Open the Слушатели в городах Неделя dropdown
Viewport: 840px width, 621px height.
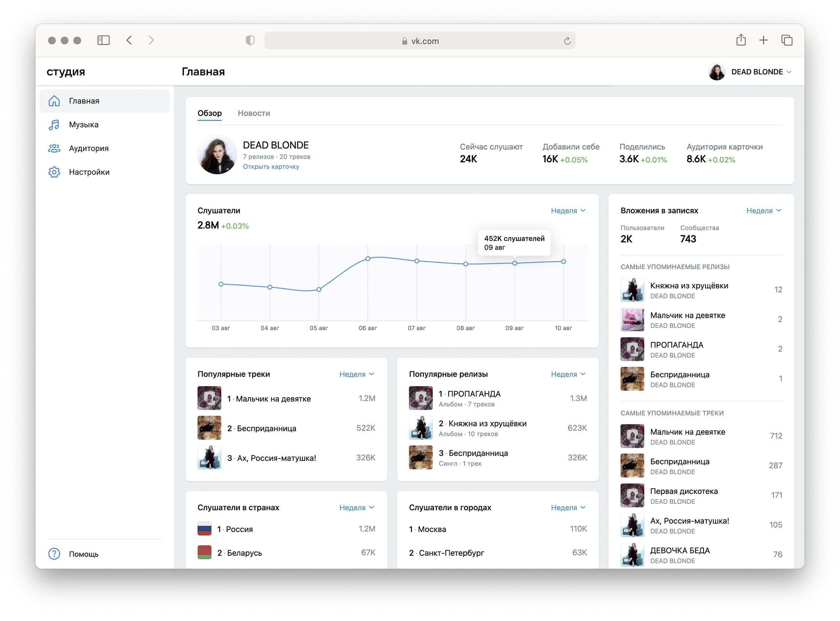[568, 507]
